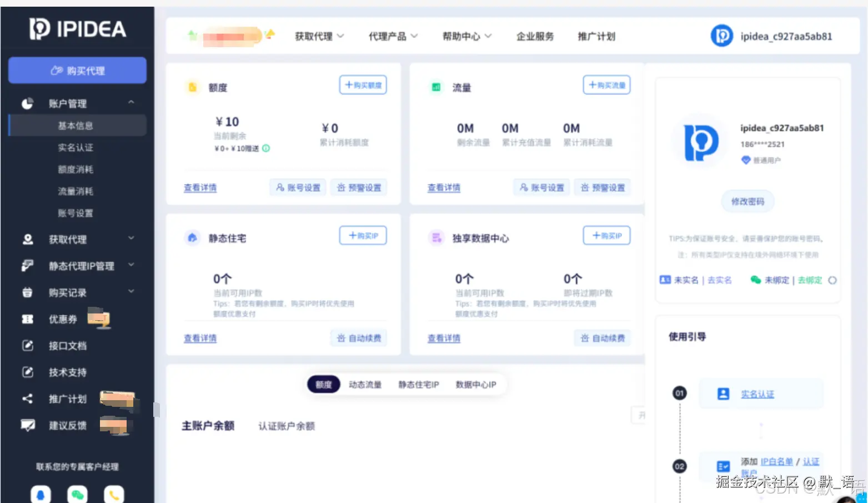Screen dimensions: 868x503
Task: Toggle 自动续费 on the 独享数据中心 card
Action: (x=602, y=337)
